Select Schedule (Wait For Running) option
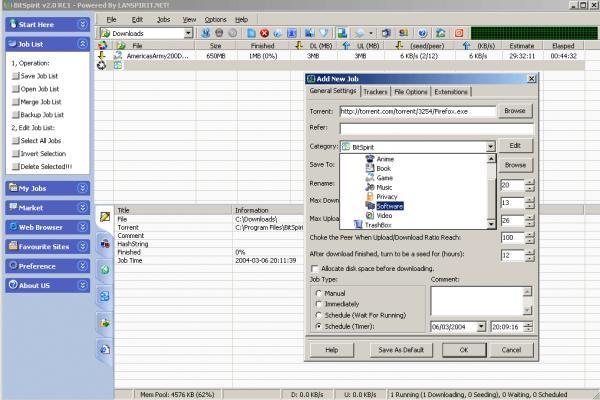Screen dimensions: 600x400 point(318,315)
